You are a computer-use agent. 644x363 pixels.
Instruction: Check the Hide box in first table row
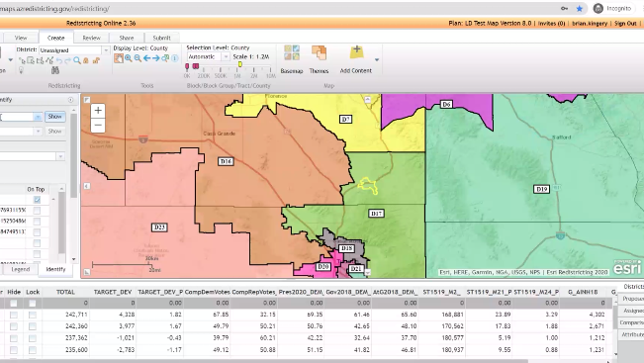click(x=14, y=303)
